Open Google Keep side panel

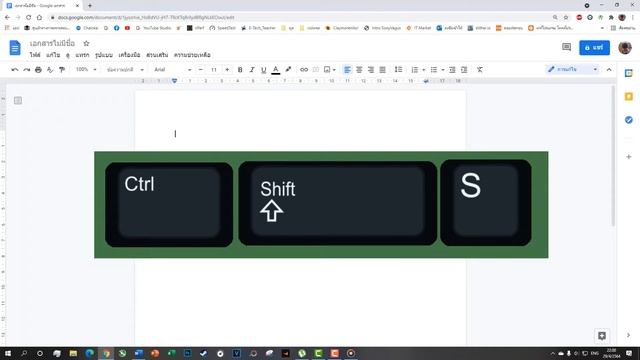(629, 97)
